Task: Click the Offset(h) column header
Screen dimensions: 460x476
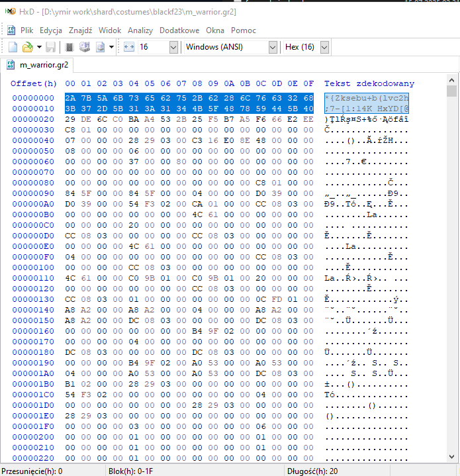Action: [34, 83]
